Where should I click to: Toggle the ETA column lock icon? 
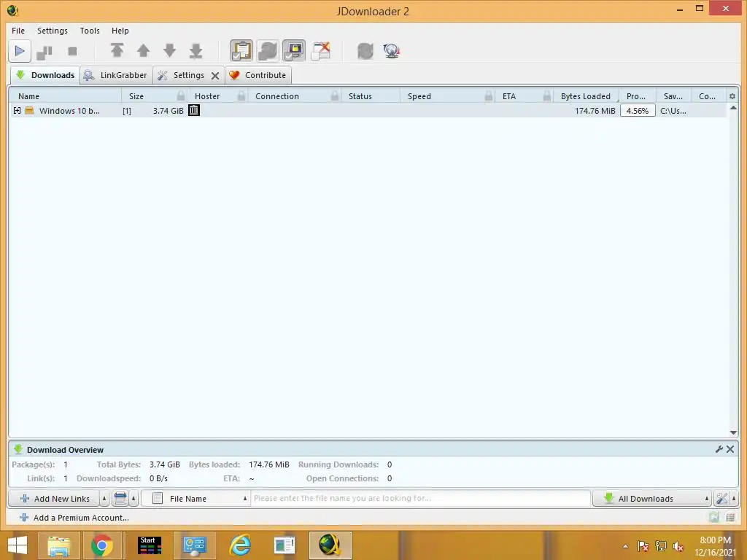(x=547, y=96)
